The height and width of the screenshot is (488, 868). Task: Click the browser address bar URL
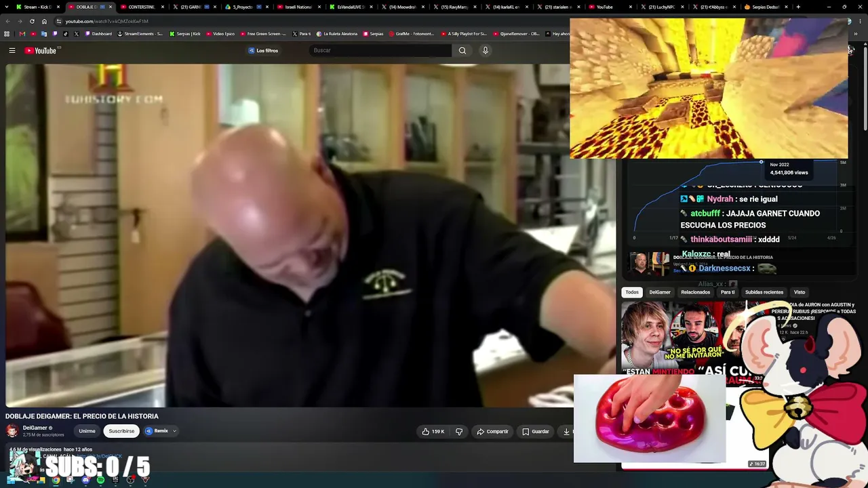(x=106, y=21)
